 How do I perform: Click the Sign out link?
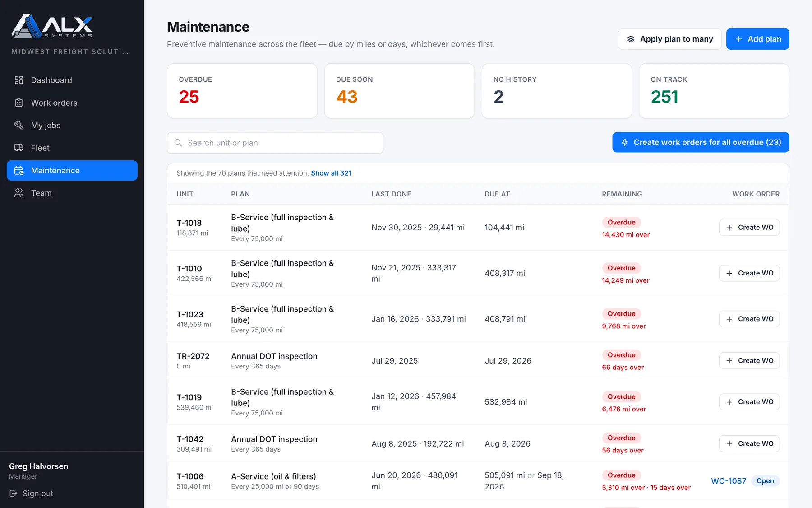point(31,493)
